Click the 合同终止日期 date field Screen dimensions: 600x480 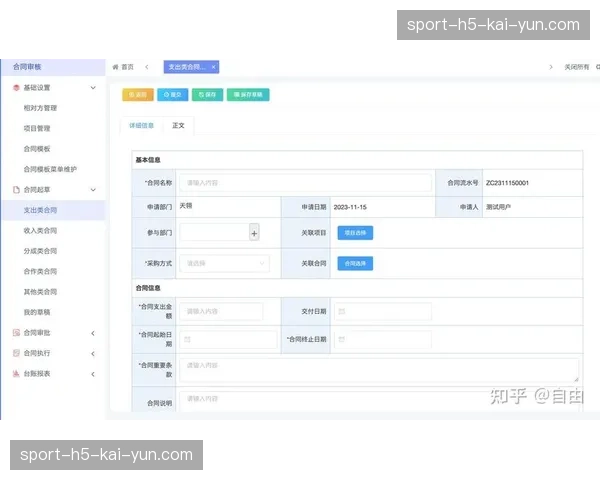[x=383, y=340]
